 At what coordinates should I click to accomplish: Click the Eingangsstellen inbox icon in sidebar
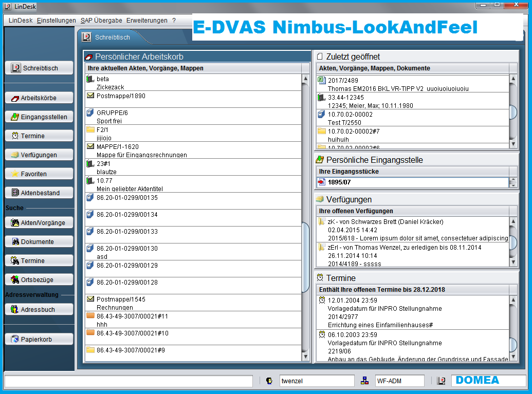click(x=15, y=117)
